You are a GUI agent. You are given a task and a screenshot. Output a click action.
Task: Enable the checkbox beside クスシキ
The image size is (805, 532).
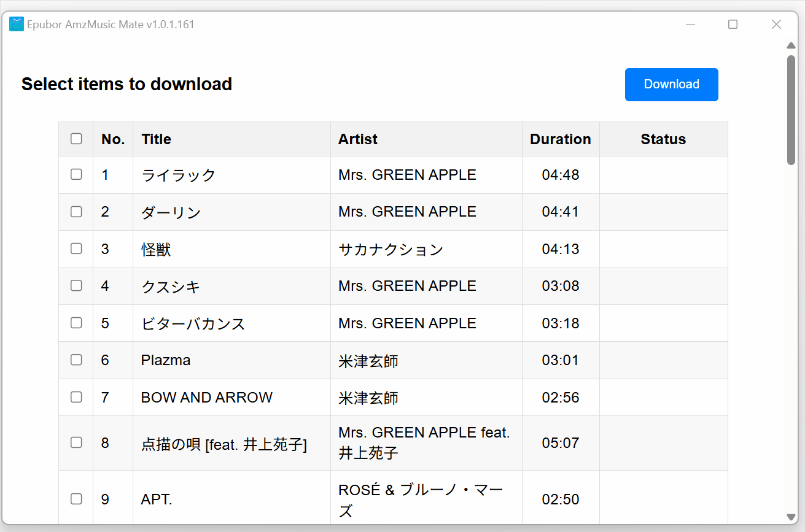pos(76,285)
